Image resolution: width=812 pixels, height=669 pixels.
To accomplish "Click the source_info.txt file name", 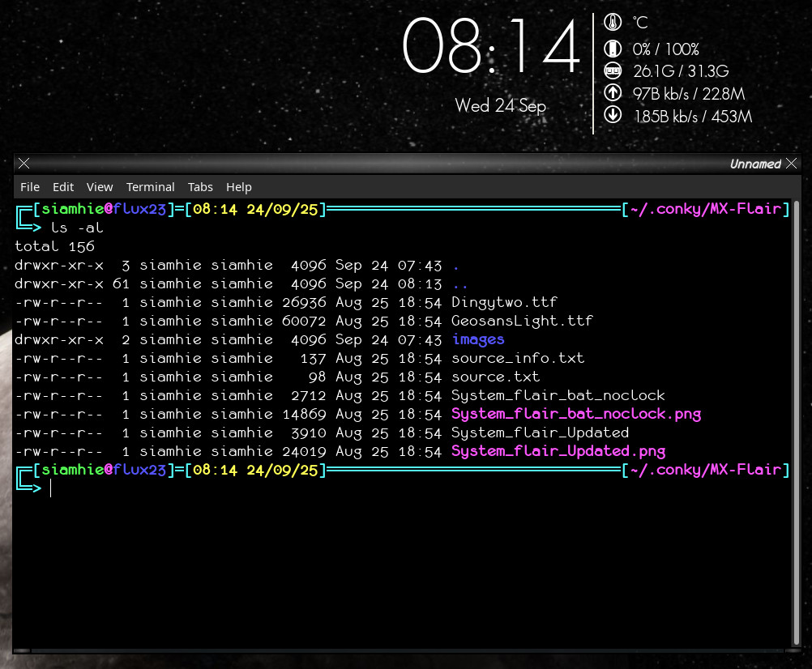I will click(517, 358).
